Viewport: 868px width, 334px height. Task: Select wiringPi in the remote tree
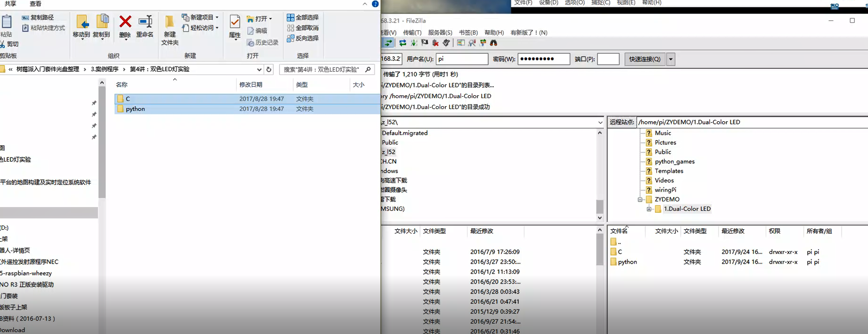[665, 190]
